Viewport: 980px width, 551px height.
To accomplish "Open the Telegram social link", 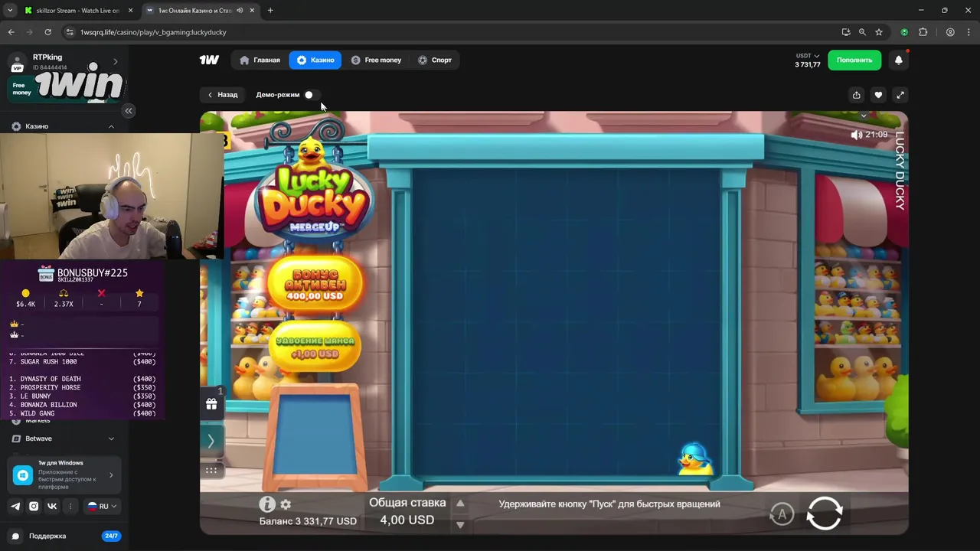I will (x=15, y=506).
